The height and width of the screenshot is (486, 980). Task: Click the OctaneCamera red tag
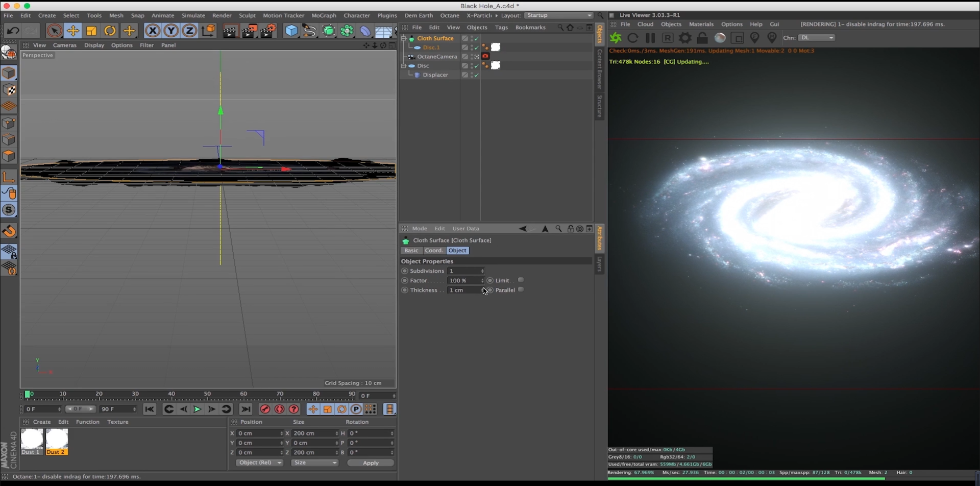pyautogui.click(x=485, y=56)
